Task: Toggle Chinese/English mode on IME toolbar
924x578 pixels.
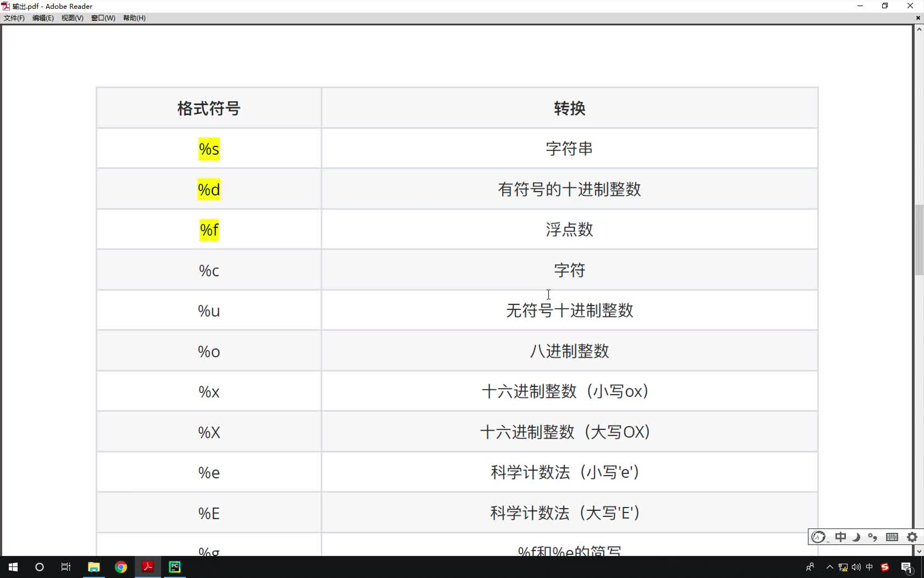Action: click(x=840, y=537)
